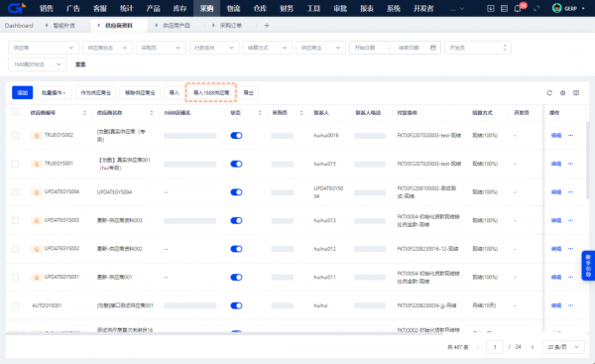
Task: Toggle fullscreen using the expand icon
Action: [536, 8]
